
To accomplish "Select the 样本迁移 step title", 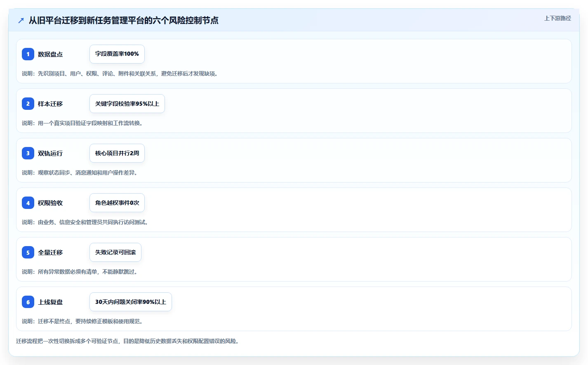I will click(x=50, y=104).
